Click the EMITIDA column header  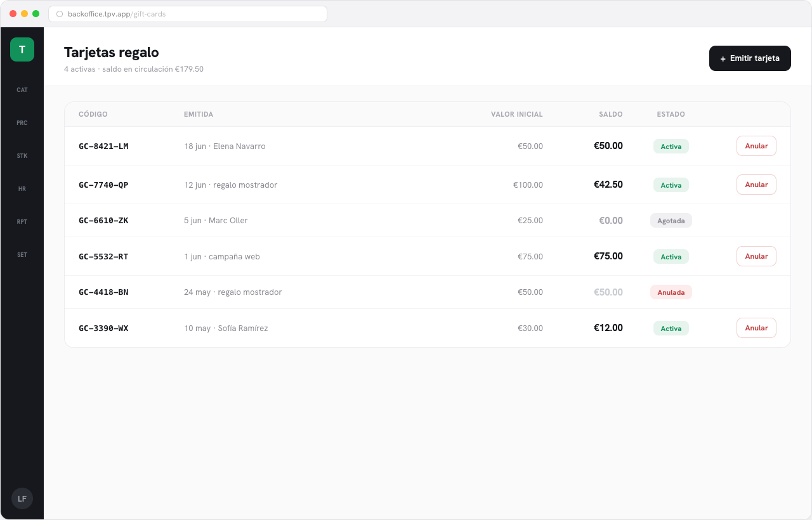[x=199, y=115]
